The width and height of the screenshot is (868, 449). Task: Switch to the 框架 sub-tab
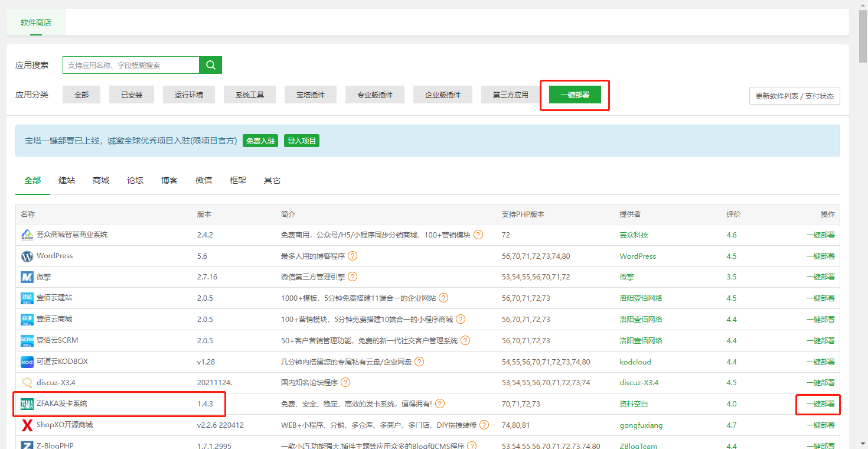coord(238,180)
